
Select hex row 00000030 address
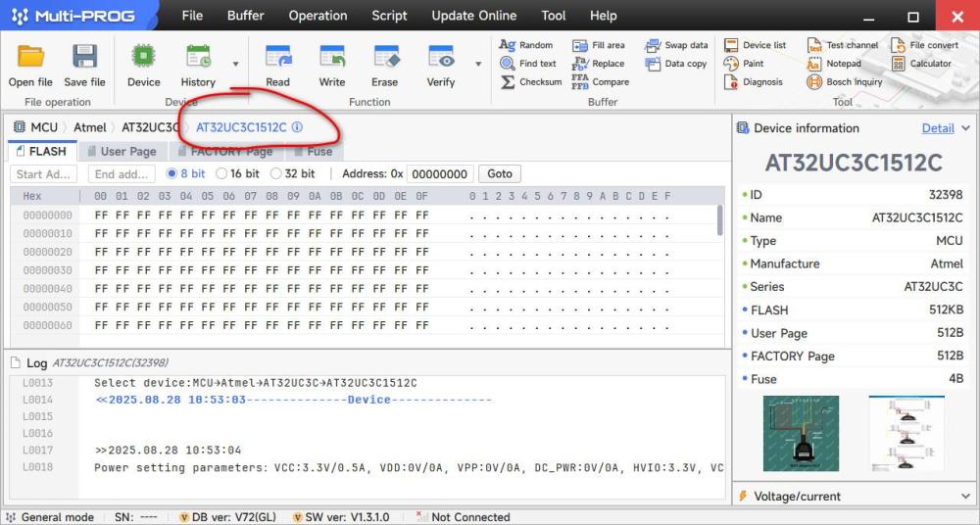click(47, 270)
